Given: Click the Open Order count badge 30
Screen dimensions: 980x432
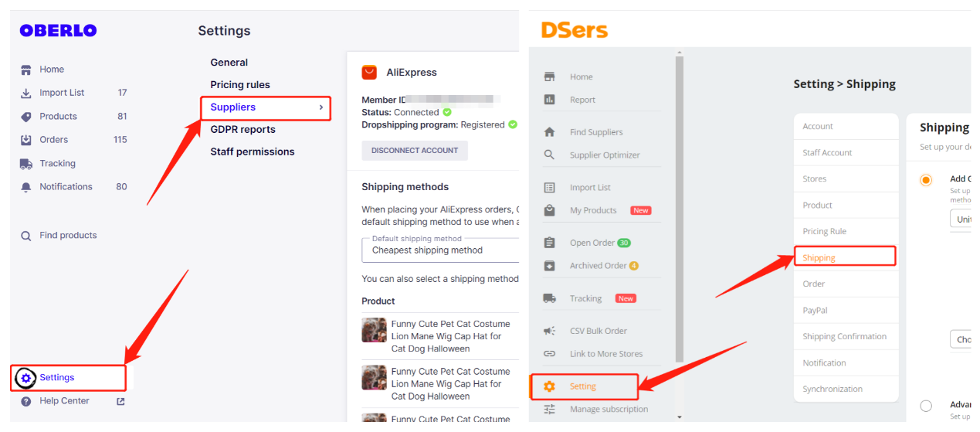Looking at the screenshot, I should (624, 243).
